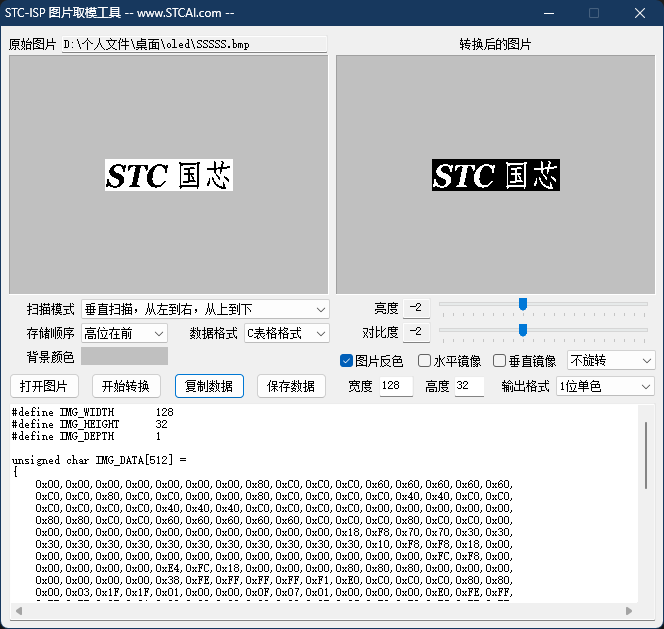Click the vertical scrollbar of data output
This screenshot has height=629, width=664.
pos(646,455)
